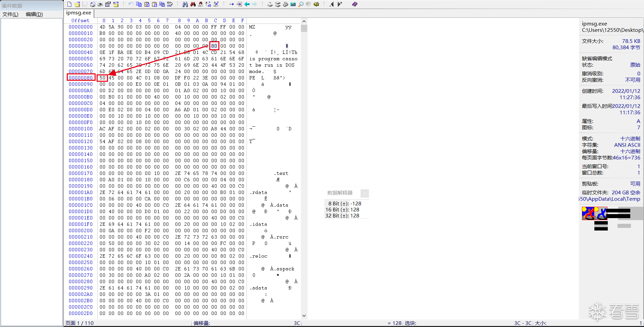
Task: Click offset row 00000100
Action: point(80,129)
